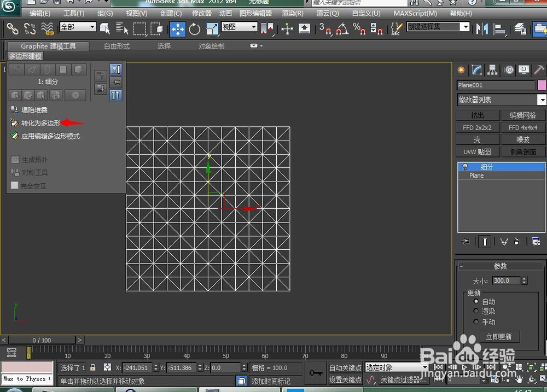Open the 工具(T) menu

point(74,14)
